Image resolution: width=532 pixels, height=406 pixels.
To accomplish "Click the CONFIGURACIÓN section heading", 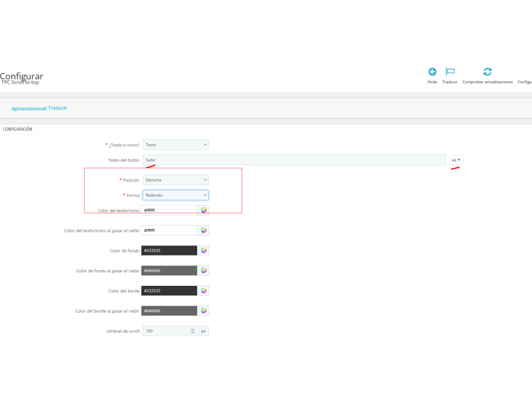I will 18,129.
